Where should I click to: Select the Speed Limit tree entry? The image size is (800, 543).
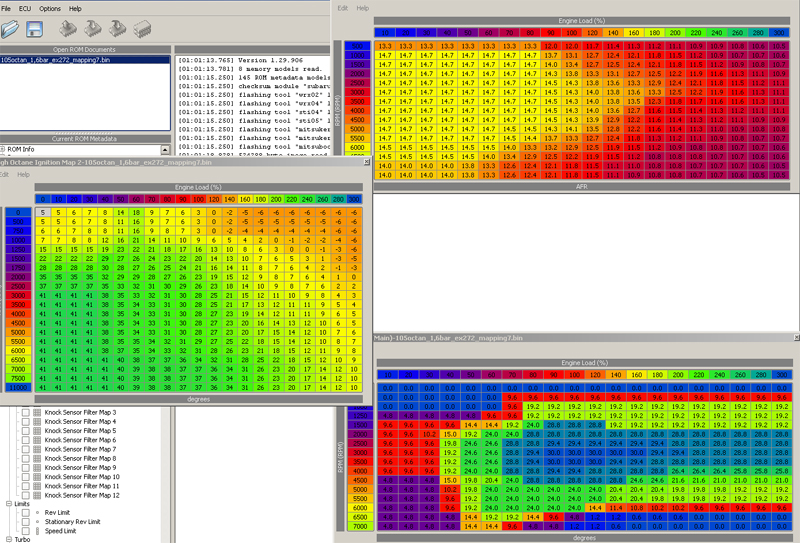[x=60, y=531]
